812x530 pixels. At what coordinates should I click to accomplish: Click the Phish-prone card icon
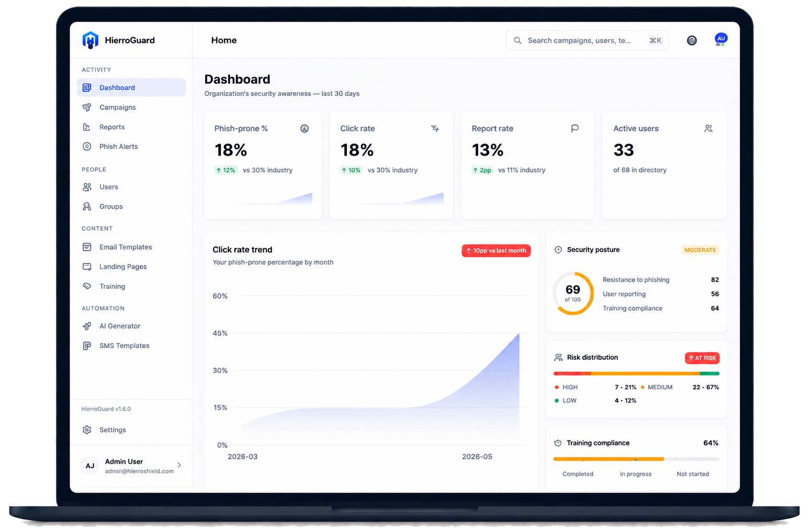(x=304, y=128)
